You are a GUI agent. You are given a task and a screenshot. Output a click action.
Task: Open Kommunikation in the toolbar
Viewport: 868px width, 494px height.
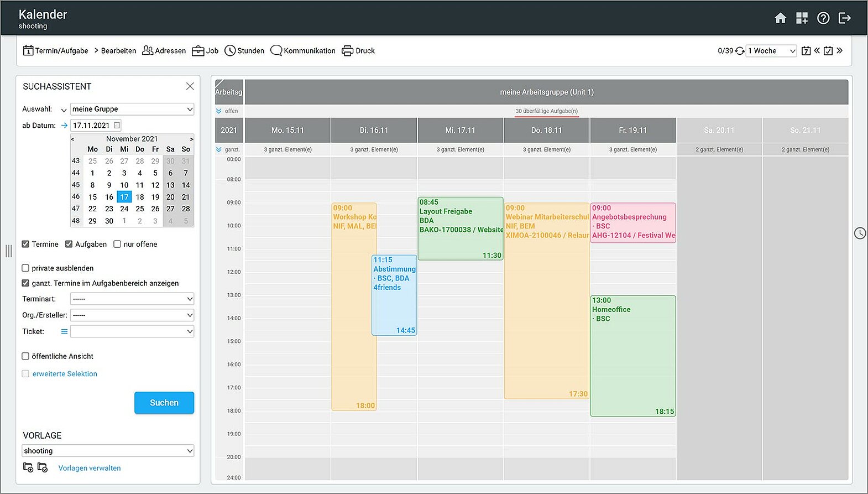pos(303,51)
